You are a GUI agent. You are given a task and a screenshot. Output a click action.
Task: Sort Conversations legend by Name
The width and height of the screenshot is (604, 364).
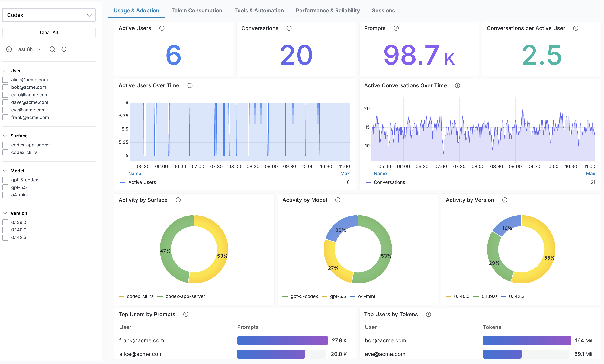point(380,173)
